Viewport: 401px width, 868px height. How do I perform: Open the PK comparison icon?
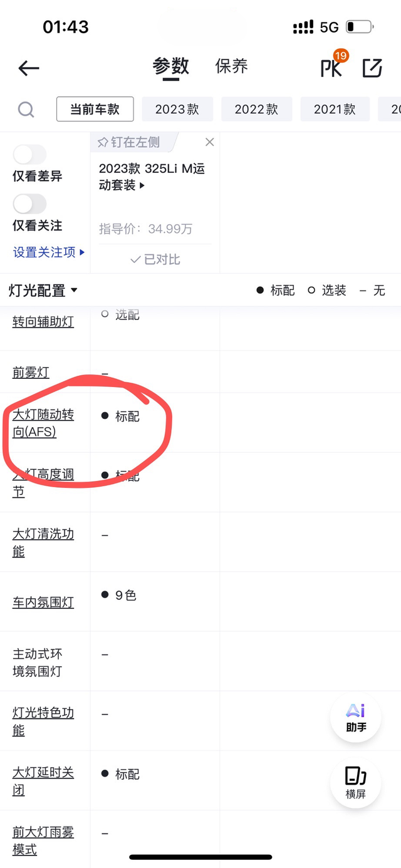332,66
